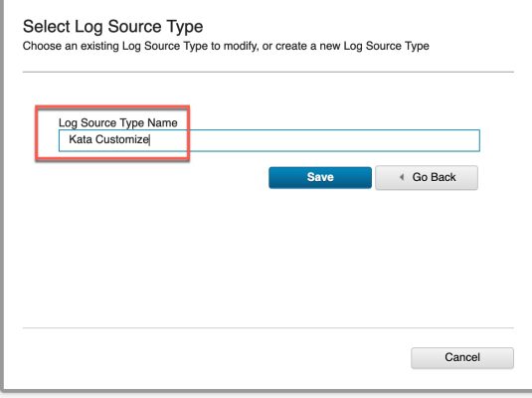532x398 pixels.
Task: Choose the gray Cancel button at the bottom
Action: coord(462,357)
